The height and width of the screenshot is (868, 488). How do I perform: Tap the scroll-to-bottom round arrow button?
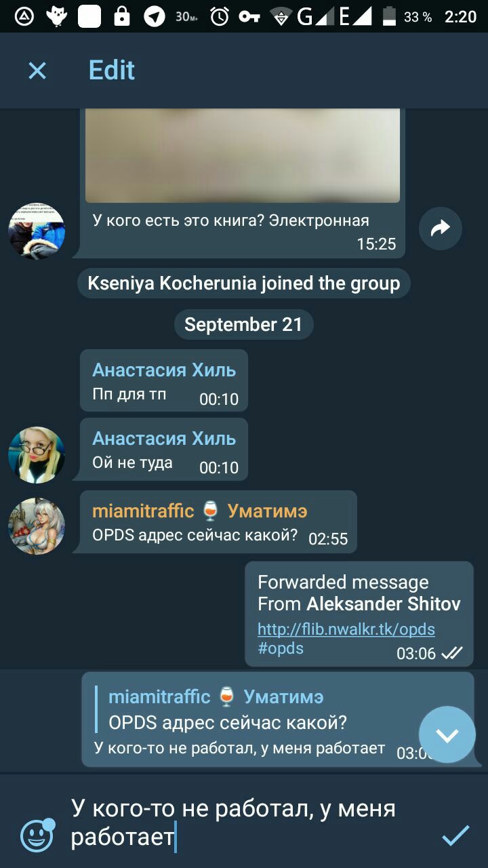click(447, 734)
